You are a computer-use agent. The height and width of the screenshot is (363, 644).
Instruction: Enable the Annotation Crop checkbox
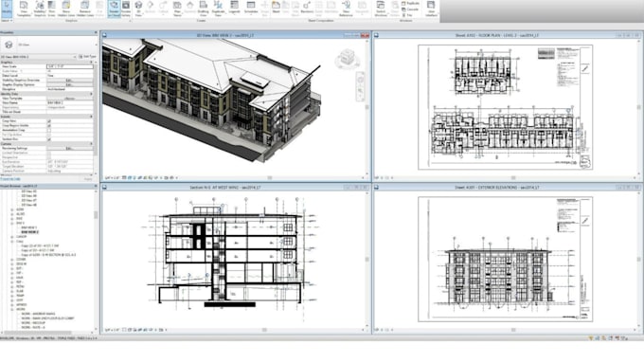tap(49, 130)
